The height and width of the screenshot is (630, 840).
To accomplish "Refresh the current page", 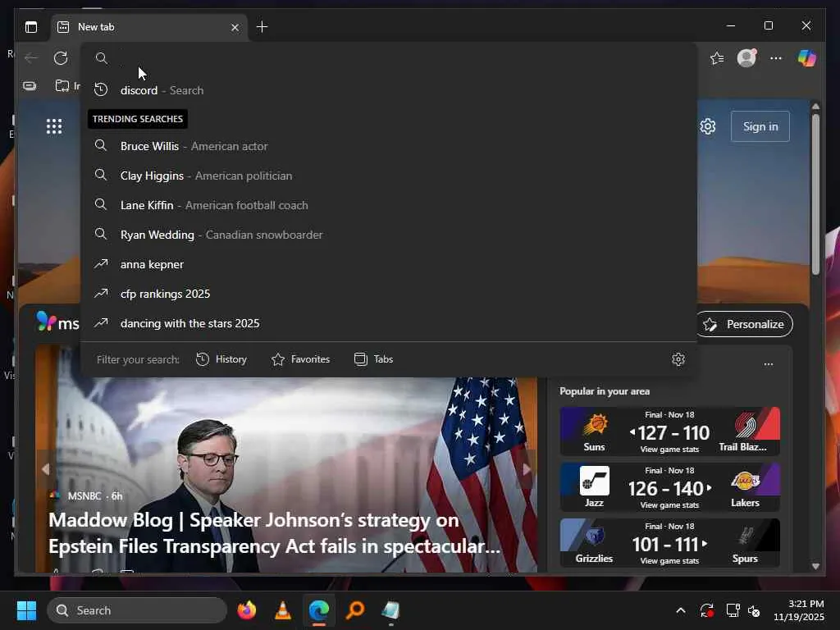I will (61, 58).
